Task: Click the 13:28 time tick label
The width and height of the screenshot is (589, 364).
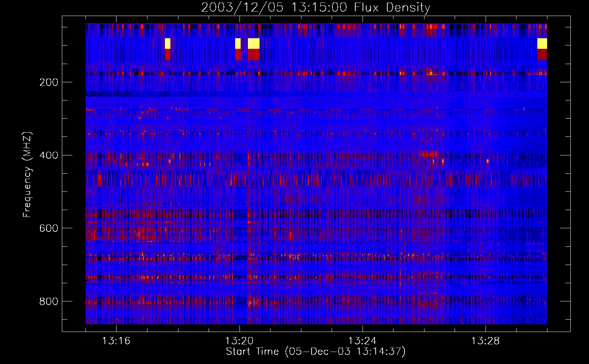Action: point(485,341)
